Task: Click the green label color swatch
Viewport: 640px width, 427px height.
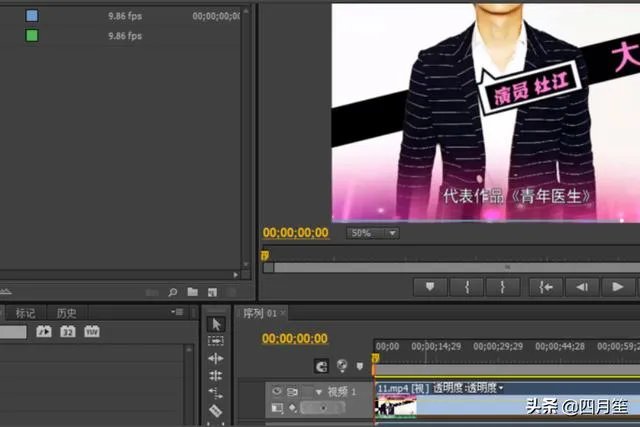Action: coord(32,36)
